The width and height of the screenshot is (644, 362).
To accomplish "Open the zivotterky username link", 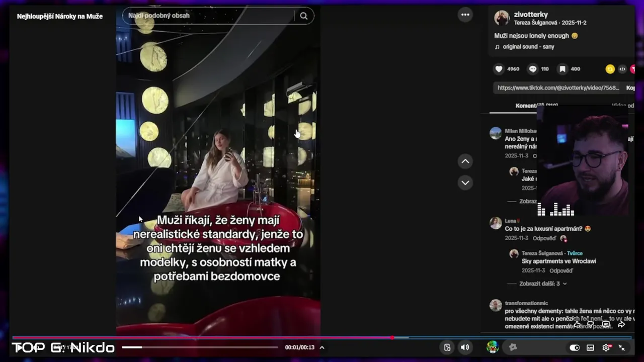I will 531,15.
